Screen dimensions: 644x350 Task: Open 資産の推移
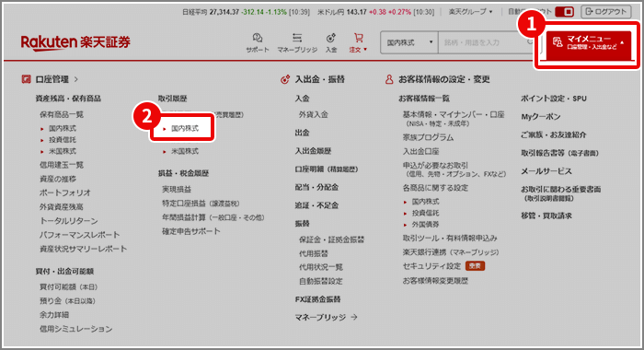tap(58, 179)
